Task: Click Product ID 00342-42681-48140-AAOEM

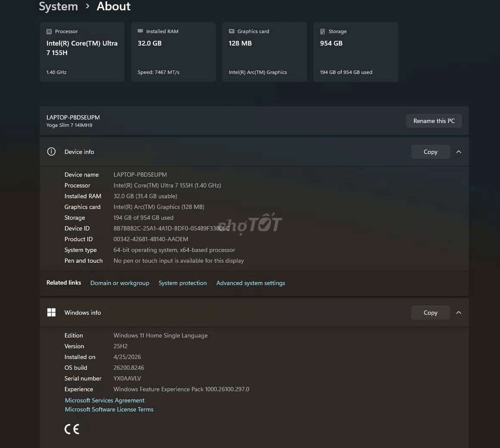Action: tap(151, 239)
